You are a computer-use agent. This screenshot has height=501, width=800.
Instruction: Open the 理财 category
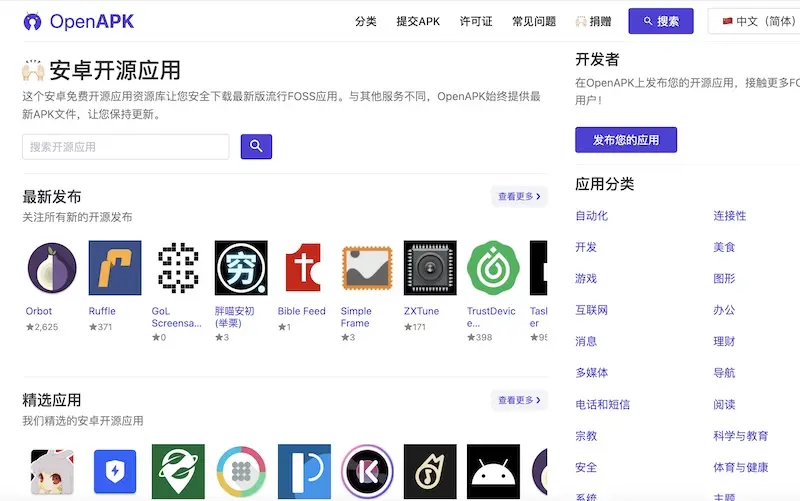(724, 341)
